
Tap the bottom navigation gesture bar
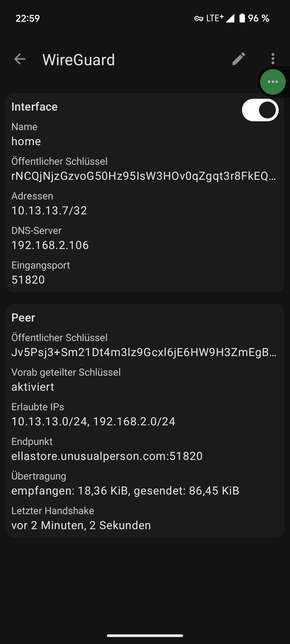[145, 635]
